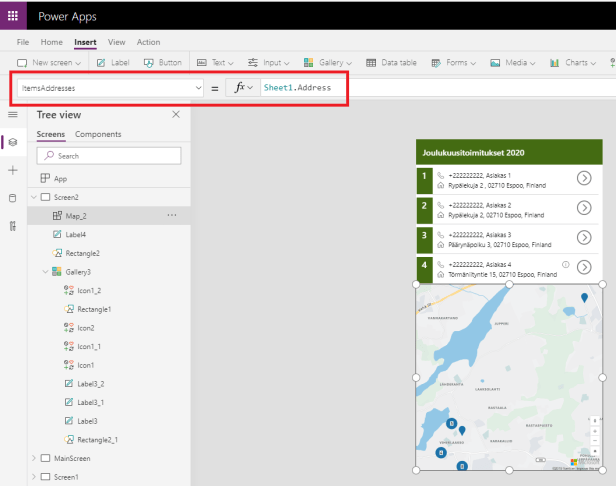Viewport: 616px width, 486px height.
Task: Switch to the Components tab
Action: point(98,134)
